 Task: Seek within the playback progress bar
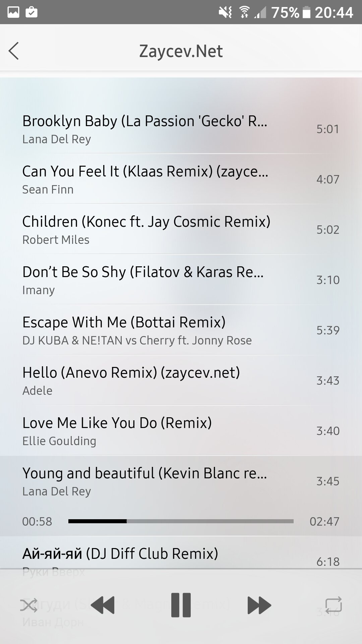click(x=181, y=521)
